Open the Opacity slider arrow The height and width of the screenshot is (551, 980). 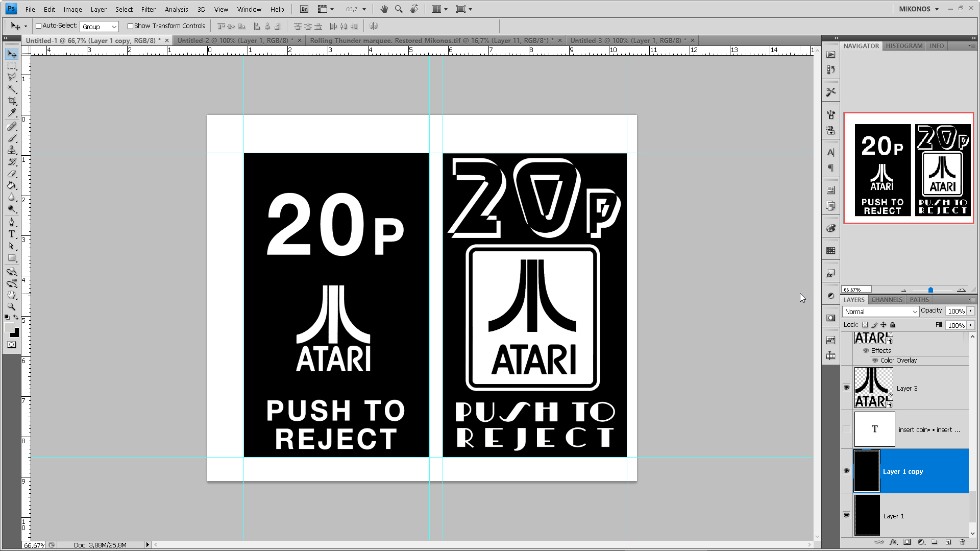point(971,311)
